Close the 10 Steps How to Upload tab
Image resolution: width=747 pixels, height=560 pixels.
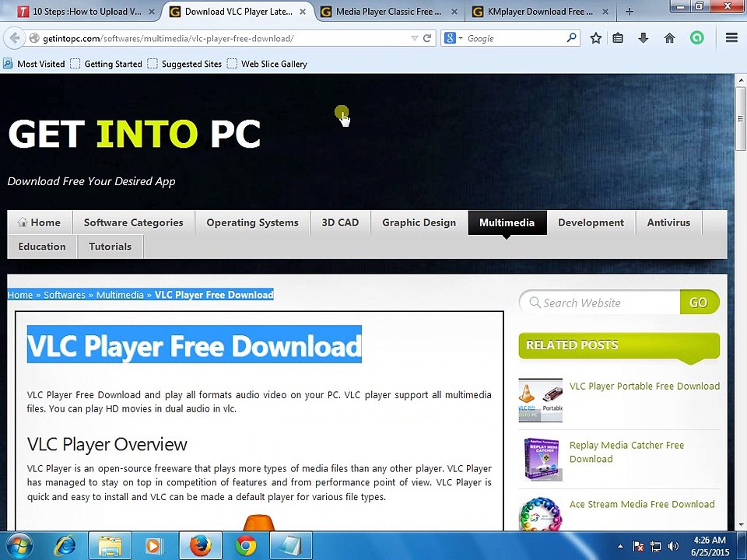pyautogui.click(x=152, y=12)
